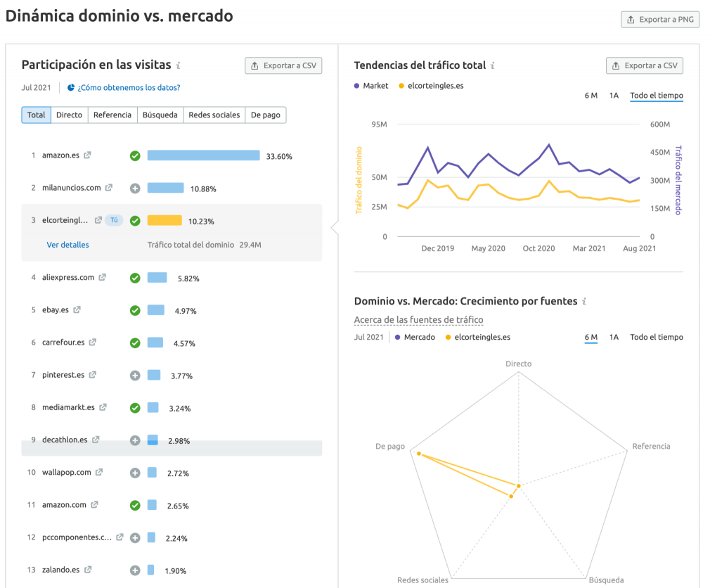Open ebay.es external link icon
Screen dimensions: 710x588
77,310
